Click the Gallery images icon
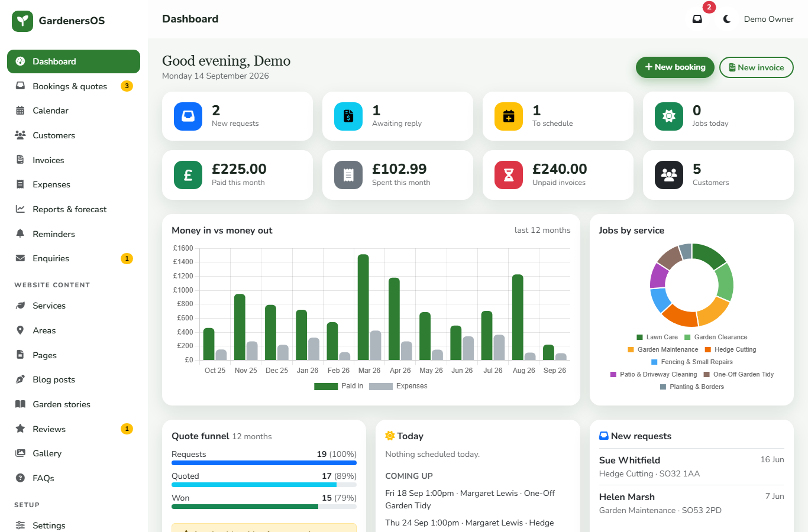 tap(20, 453)
